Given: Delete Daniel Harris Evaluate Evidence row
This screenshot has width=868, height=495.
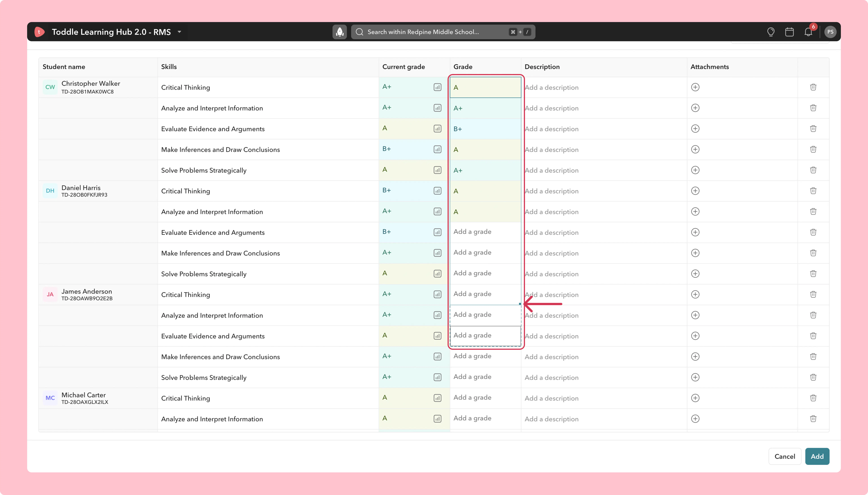Looking at the screenshot, I should pos(813,233).
